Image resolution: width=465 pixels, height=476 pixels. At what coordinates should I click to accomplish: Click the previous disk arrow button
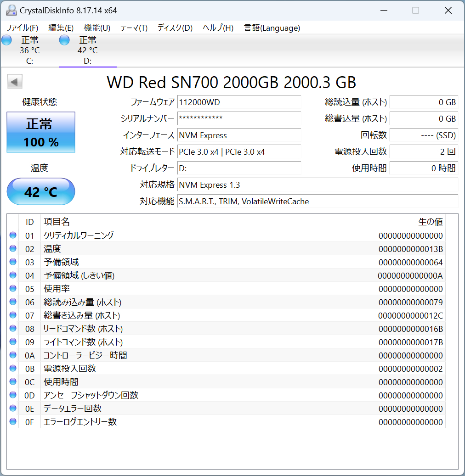(15, 82)
